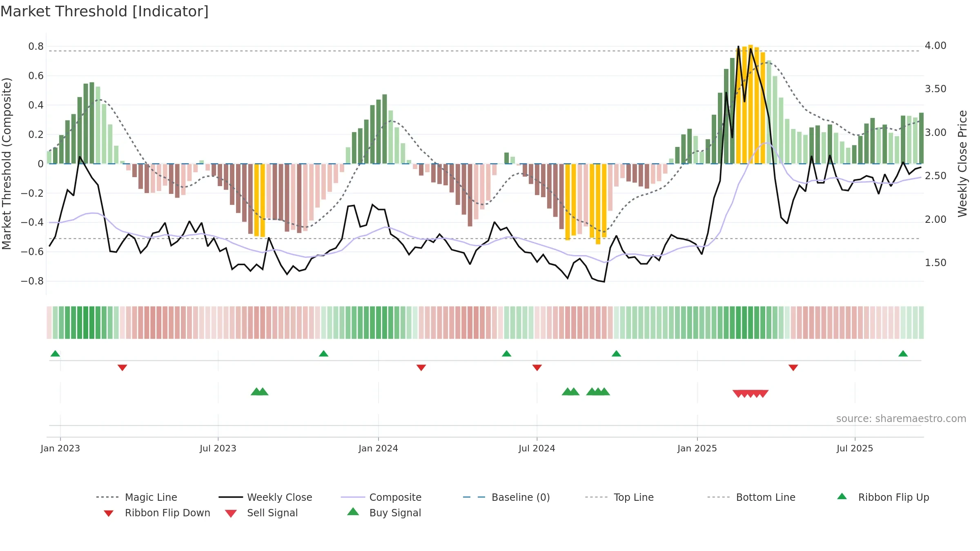
Task: Click the Jan 2025 x-axis label
Action: tap(697, 448)
